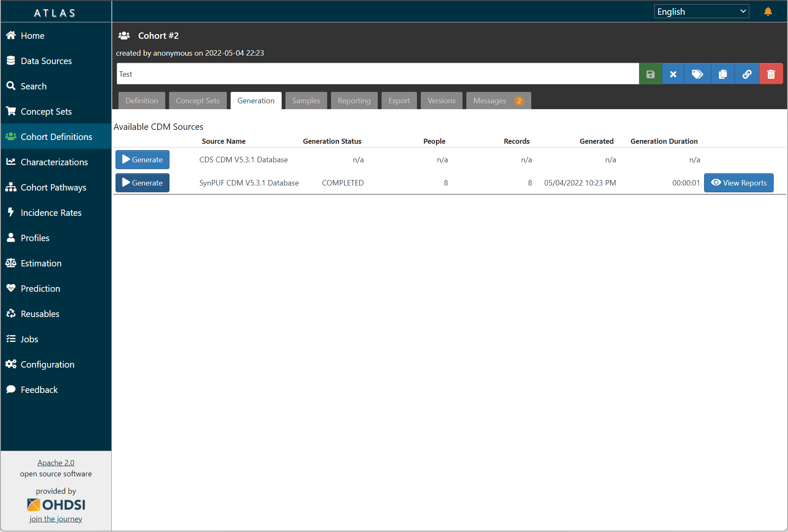788x532 pixels.
Task: Click the cohort name field containing Test
Action: coord(378,74)
